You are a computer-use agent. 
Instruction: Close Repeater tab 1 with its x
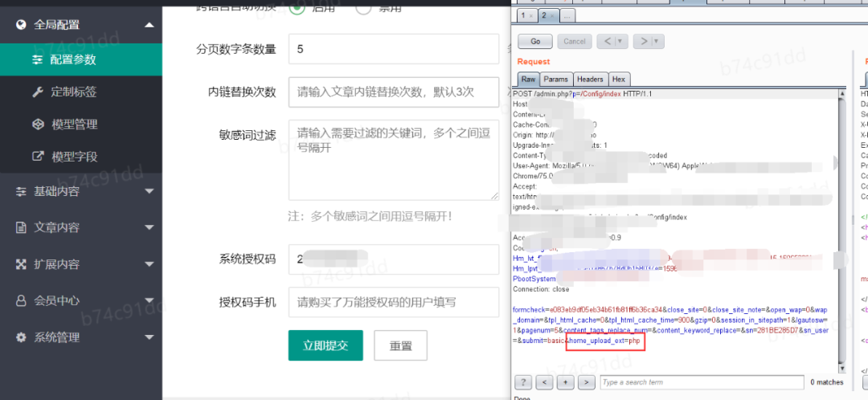click(x=531, y=16)
